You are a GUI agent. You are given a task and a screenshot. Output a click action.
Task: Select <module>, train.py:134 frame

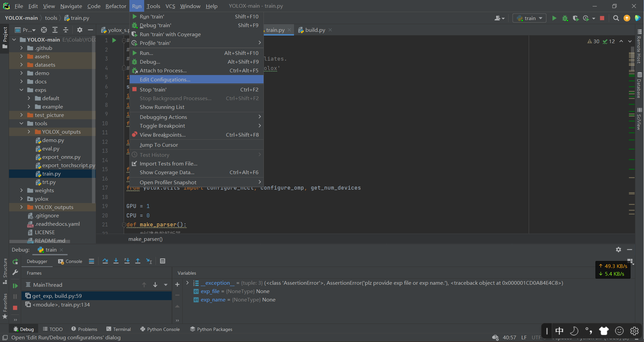97,304
